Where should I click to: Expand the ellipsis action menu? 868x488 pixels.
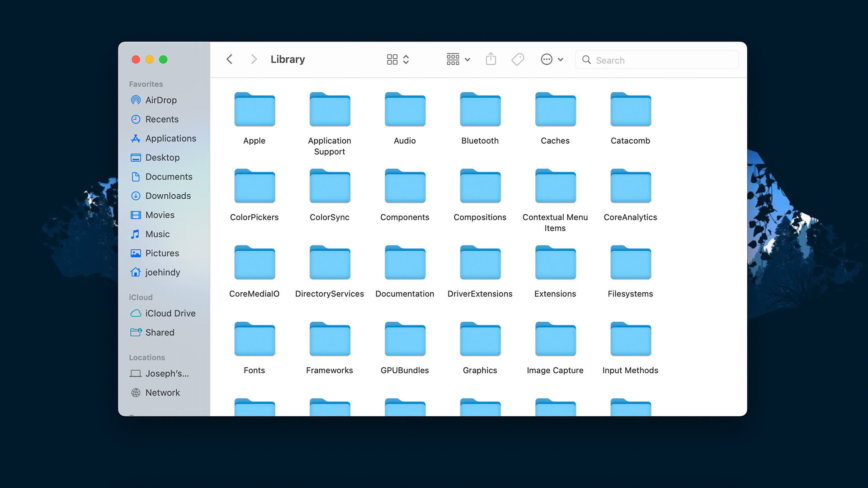pyautogui.click(x=552, y=60)
